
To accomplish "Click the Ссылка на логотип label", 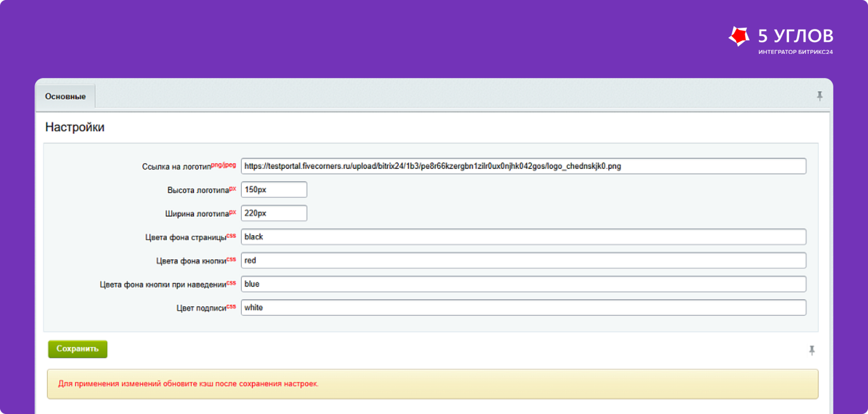I will click(176, 166).
